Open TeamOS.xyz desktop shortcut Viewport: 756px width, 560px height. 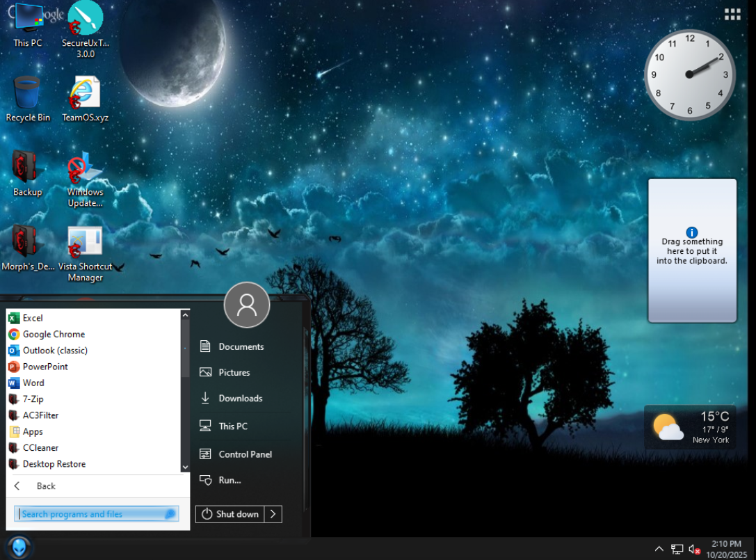pos(86,99)
